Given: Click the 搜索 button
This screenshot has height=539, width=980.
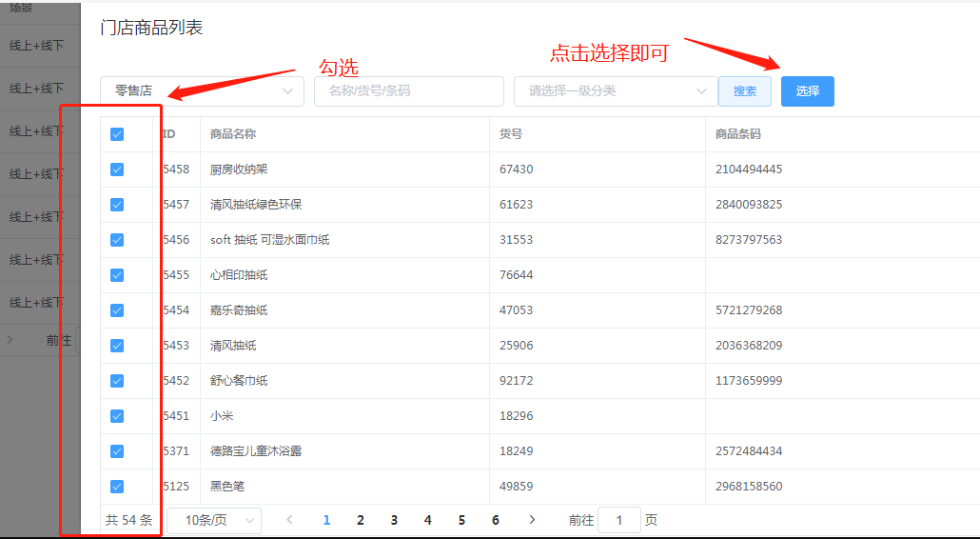Looking at the screenshot, I should tap(744, 91).
